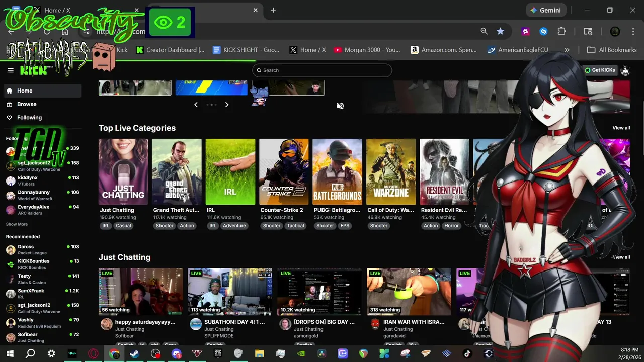This screenshot has height=362, width=644.
Task: Open Windows Start menu
Action: click(x=10, y=353)
